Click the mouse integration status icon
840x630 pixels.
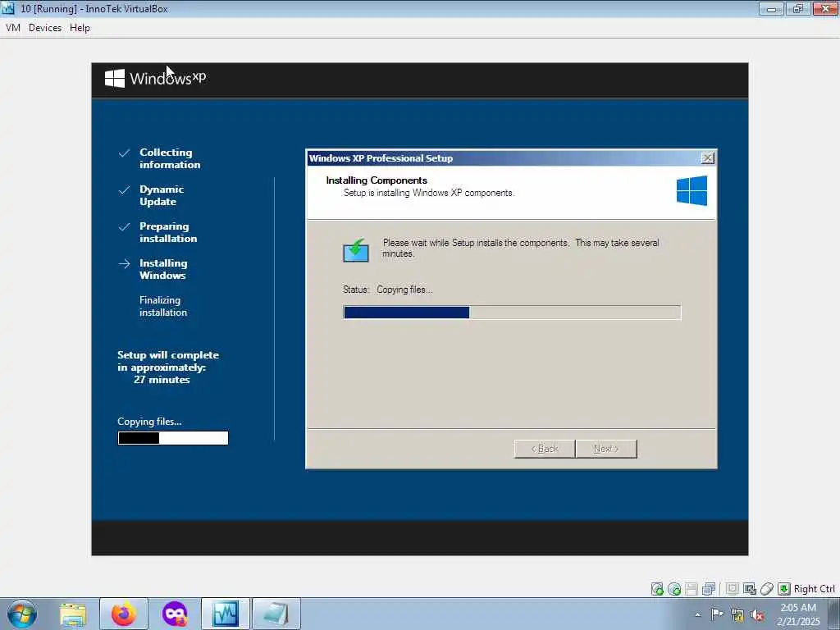tap(767, 589)
